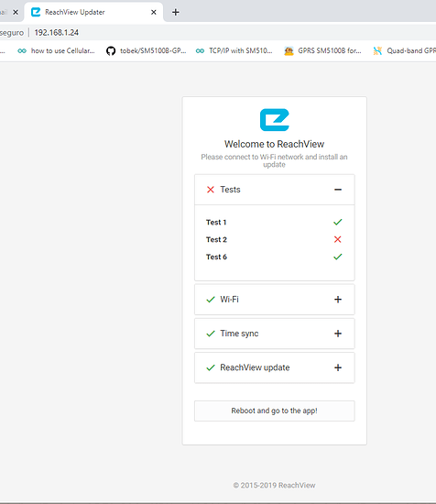Click the red X for Test 2
Screen dimensions: 436x504
338,239
